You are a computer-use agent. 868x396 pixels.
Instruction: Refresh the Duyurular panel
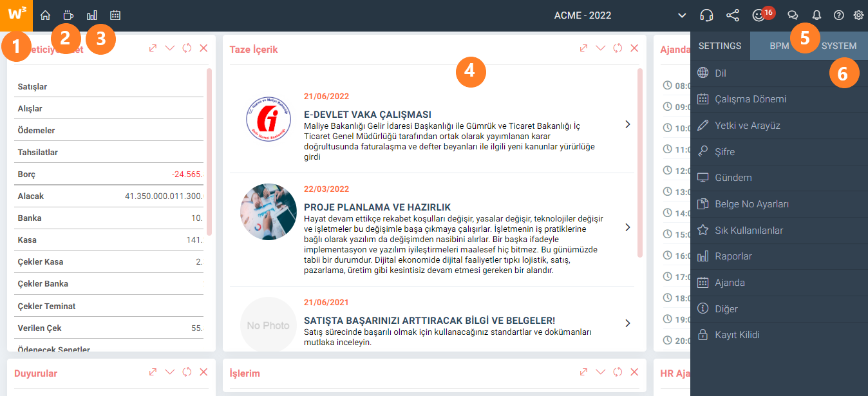tap(187, 372)
